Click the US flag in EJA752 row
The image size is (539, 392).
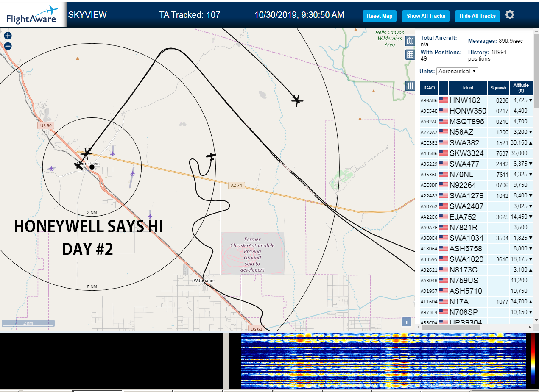444,217
